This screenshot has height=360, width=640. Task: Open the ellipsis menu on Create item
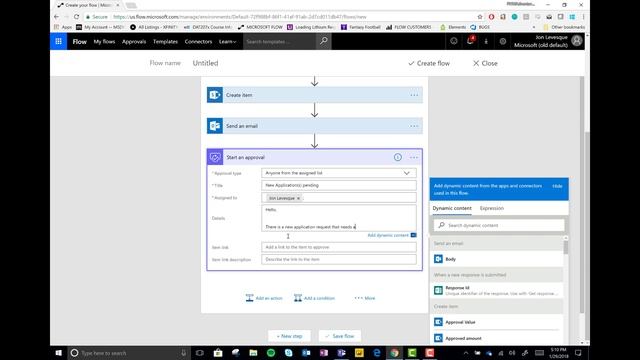[414, 95]
